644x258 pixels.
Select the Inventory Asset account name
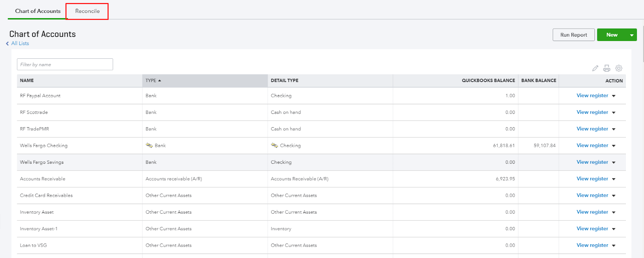coord(37,212)
